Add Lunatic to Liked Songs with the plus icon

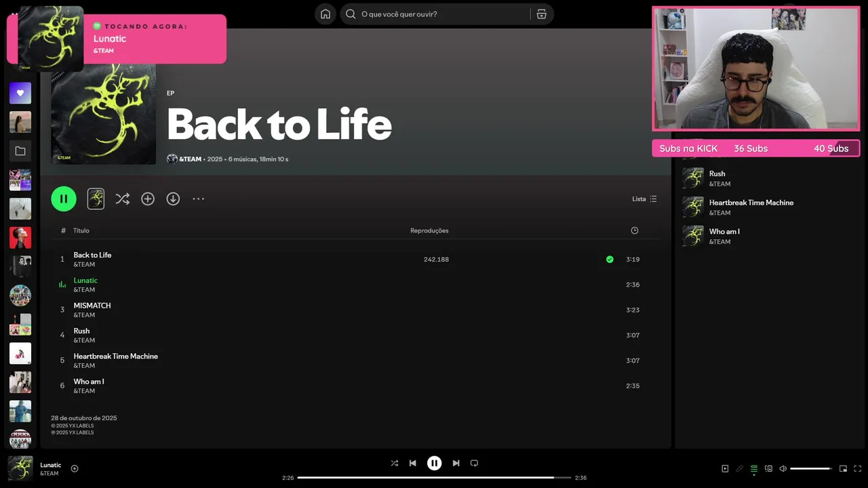[x=75, y=468]
